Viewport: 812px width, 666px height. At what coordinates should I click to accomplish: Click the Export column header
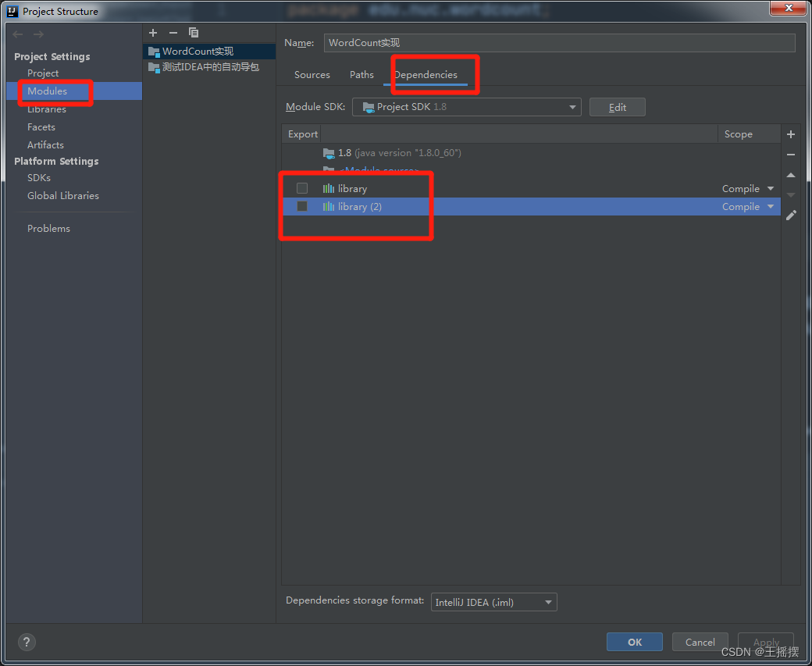(302, 134)
